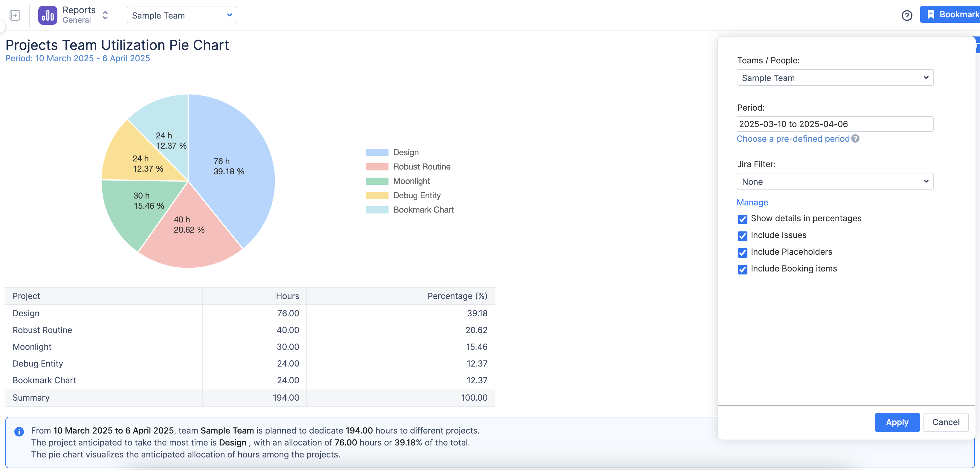Image resolution: width=980 pixels, height=470 pixels.
Task: Open the Manage filters link
Action: [x=752, y=202]
